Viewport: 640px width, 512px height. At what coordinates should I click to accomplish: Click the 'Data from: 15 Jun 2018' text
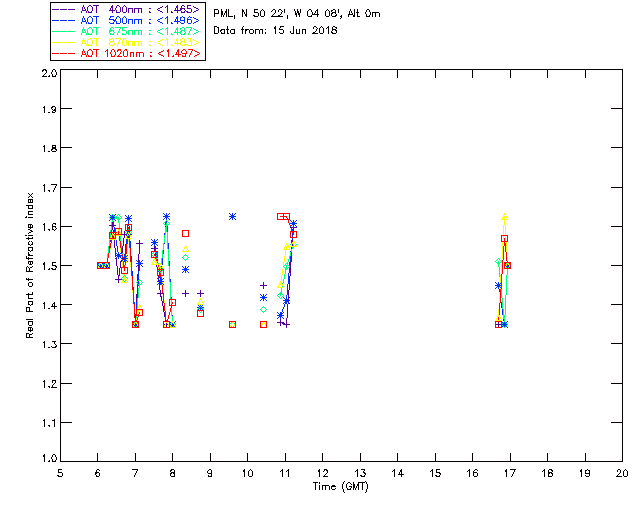[x=275, y=30]
